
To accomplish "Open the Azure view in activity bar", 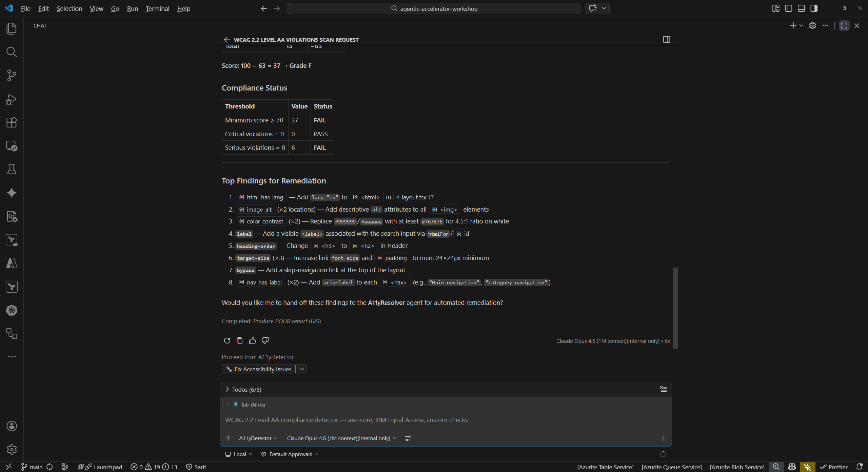I will click(12, 263).
